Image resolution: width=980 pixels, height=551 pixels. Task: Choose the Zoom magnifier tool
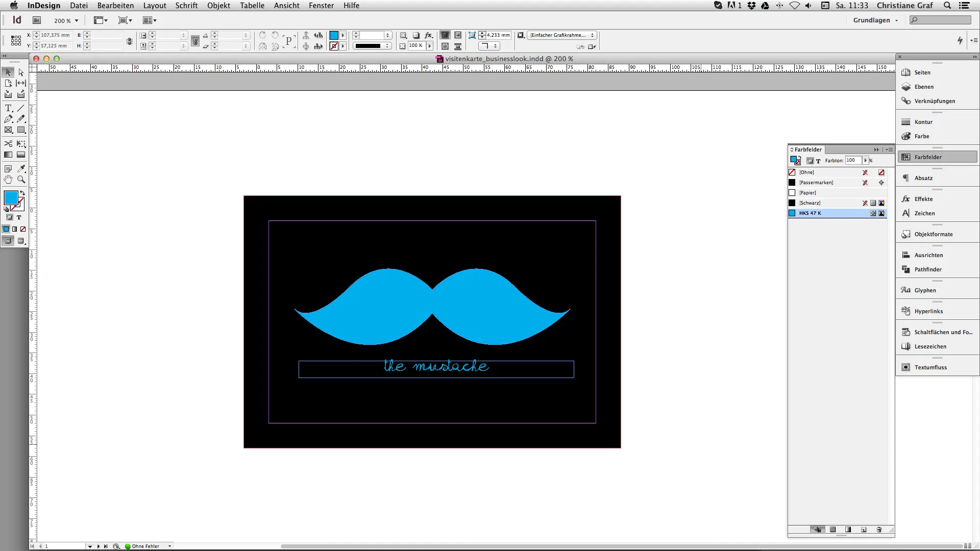coord(21,180)
